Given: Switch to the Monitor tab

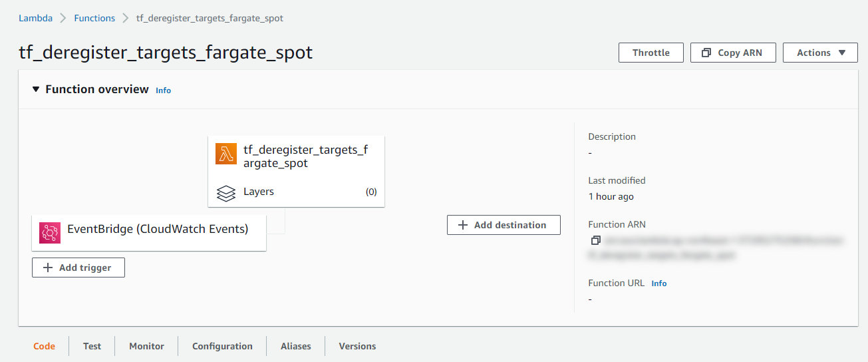Looking at the screenshot, I should [x=146, y=346].
